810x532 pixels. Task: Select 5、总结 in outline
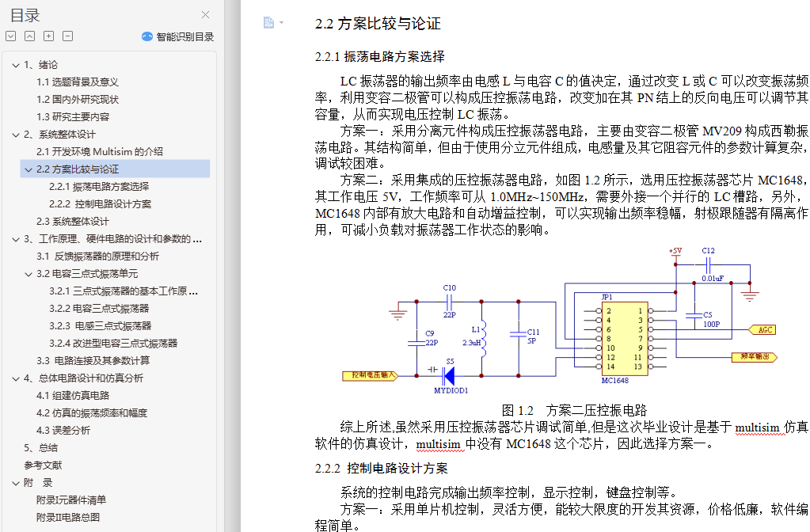pyautogui.click(x=41, y=448)
